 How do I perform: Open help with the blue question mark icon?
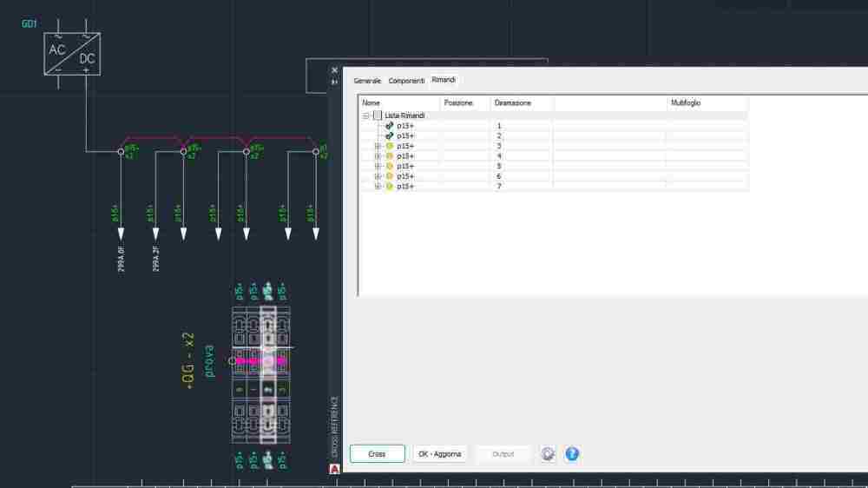(x=572, y=454)
